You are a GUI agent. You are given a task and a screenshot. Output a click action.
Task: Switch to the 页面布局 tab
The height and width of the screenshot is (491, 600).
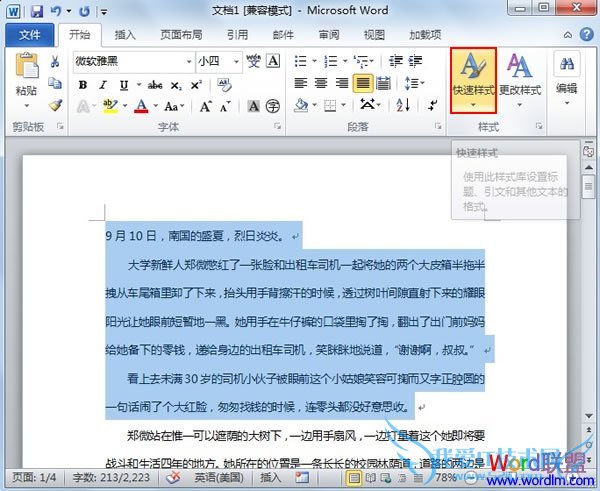(181, 35)
